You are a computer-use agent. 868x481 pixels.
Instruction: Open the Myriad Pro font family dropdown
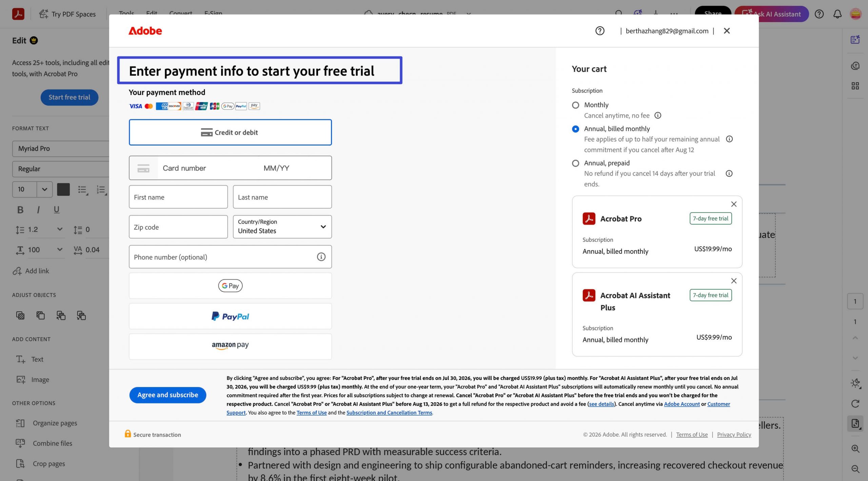[x=61, y=149]
